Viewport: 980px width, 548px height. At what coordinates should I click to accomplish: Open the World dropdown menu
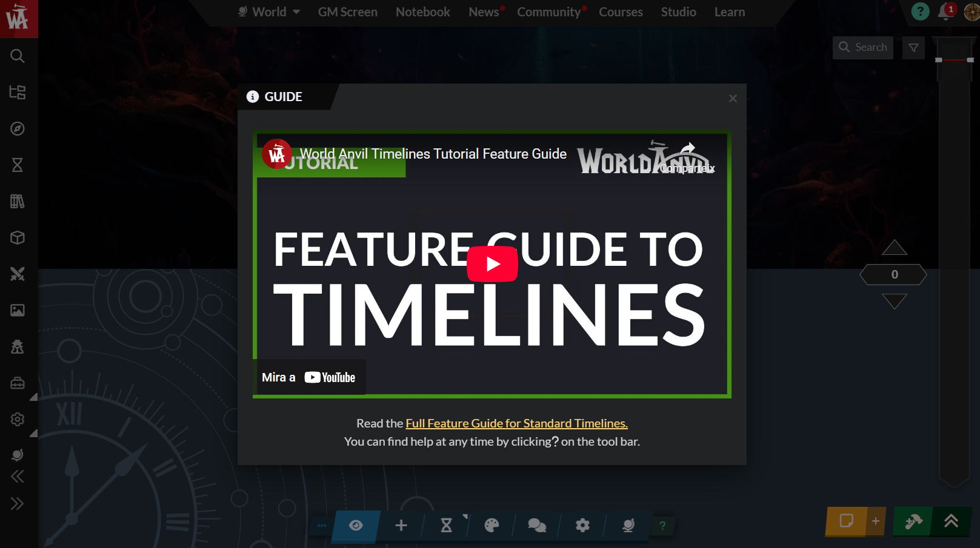click(269, 12)
